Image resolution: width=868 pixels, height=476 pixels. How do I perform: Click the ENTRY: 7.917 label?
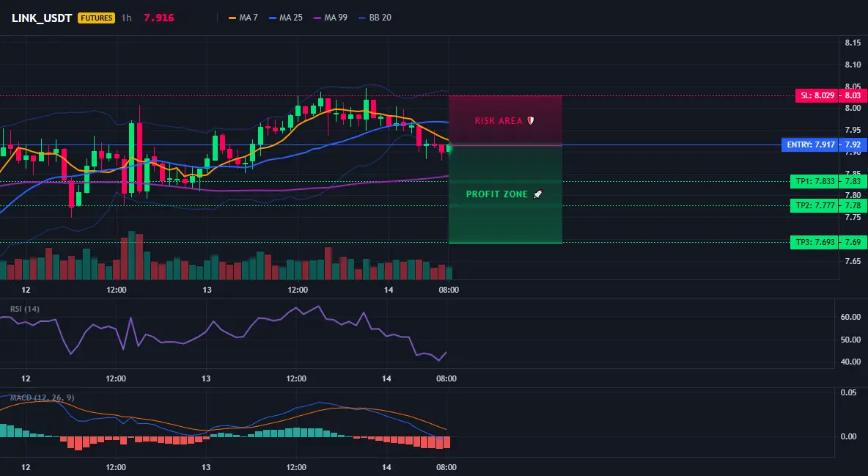[x=810, y=145]
